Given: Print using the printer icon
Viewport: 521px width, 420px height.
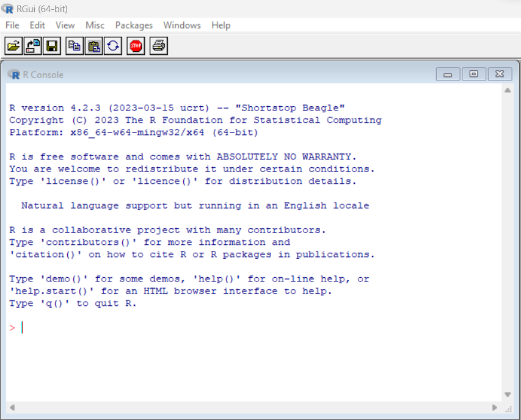Looking at the screenshot, I should tap(158, 46).
